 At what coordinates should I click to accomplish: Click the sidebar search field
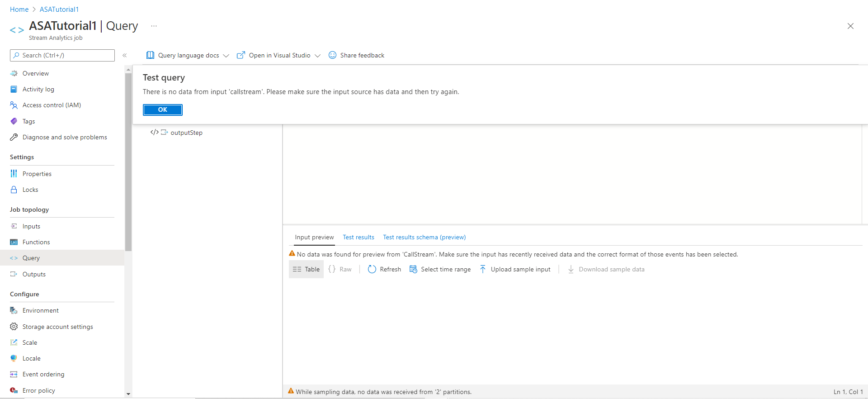[62, 55]
